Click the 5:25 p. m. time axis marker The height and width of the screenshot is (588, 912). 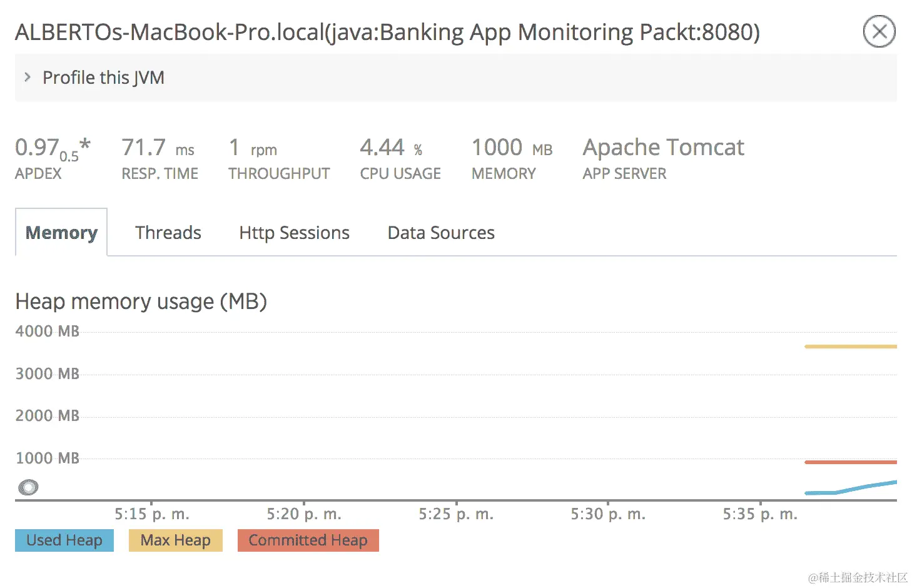[456, 514]
